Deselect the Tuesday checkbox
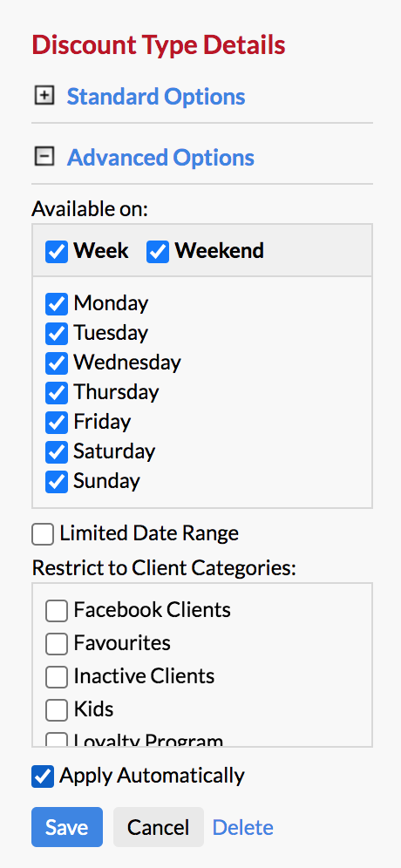 pos(57,333)
